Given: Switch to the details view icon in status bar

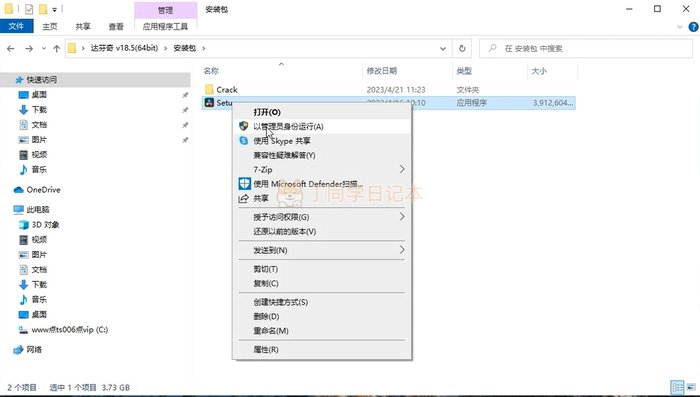Looking at the screenshot, I should click(x=677, y=387).
